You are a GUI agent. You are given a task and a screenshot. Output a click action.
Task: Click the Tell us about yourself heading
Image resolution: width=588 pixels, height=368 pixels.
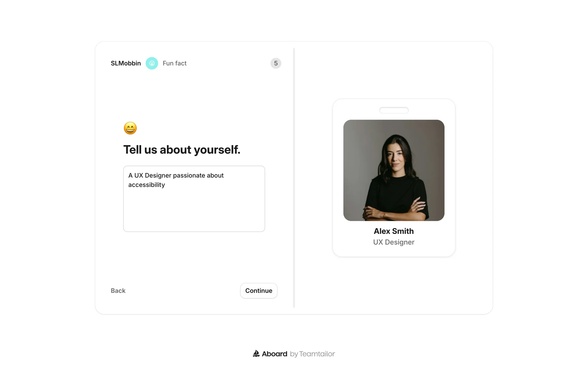tap(182, 150)
